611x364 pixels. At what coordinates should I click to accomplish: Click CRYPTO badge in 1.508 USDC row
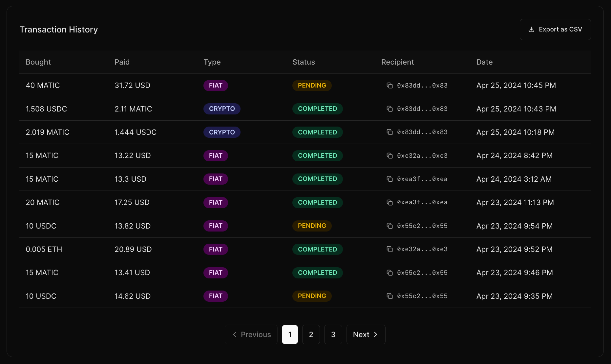pos(222,109)
